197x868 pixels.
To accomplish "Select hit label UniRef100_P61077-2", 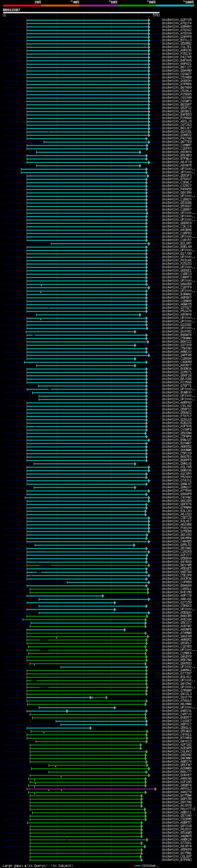I will point(179,809).
